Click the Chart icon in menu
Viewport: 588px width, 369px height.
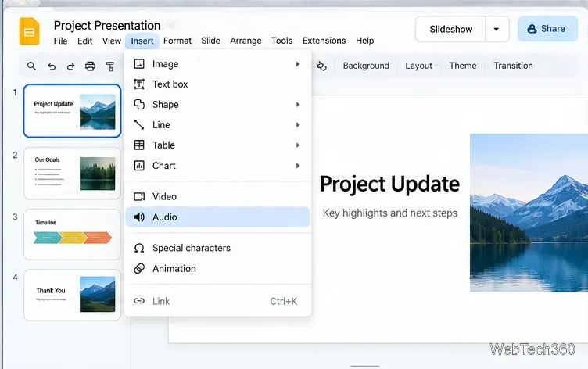coord(139,166)
